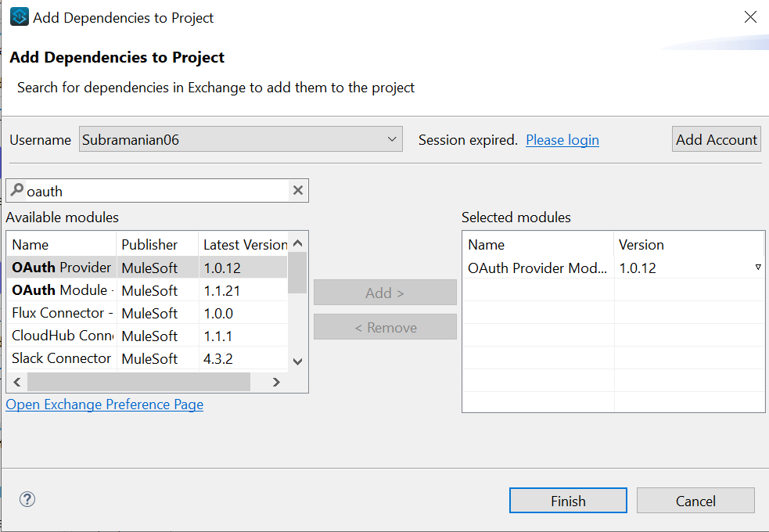This screenshot has height=532, width=769.
Task: Select Flux Connector in available modules
Action: [63, 313]
